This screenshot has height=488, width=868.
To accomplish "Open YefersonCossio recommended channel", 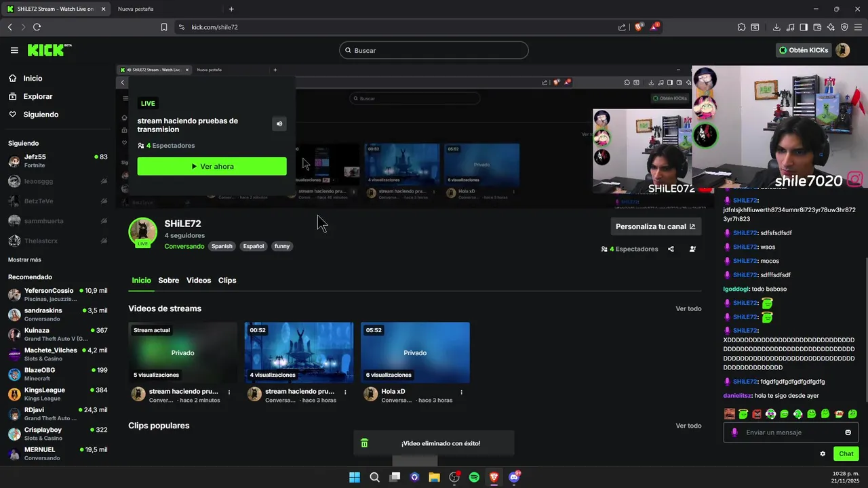I will point(58,295).
